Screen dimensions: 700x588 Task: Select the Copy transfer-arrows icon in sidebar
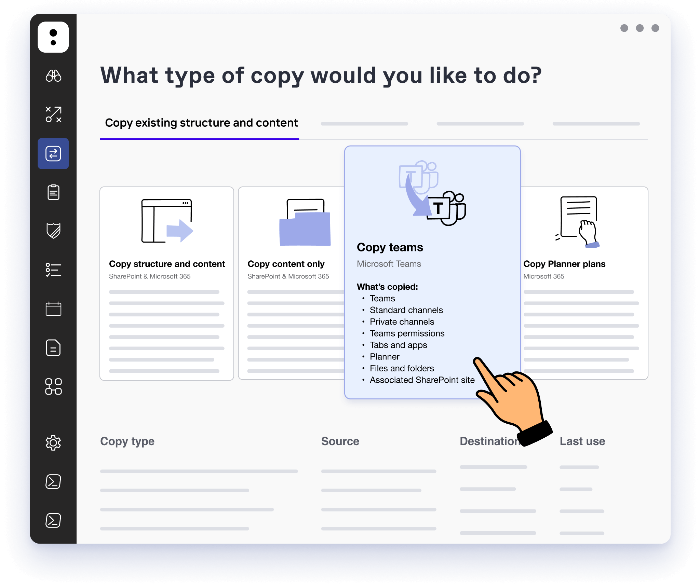point(53,153)
